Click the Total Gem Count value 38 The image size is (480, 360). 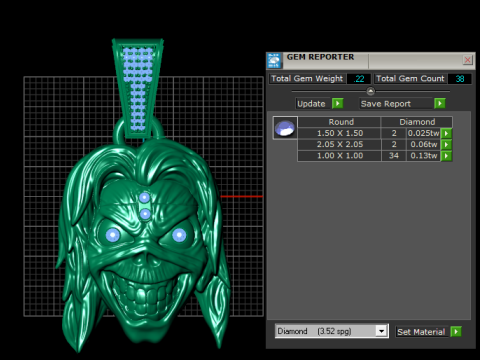460,79
